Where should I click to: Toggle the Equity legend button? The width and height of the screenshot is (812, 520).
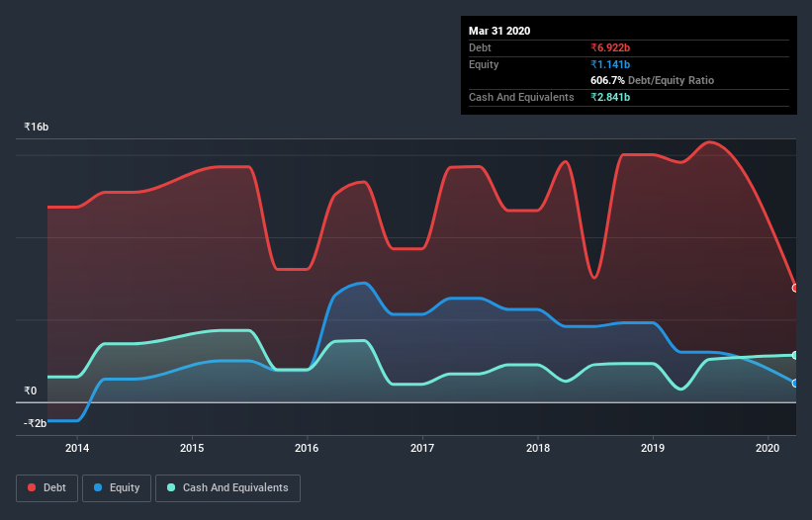[x=117, y=488]
